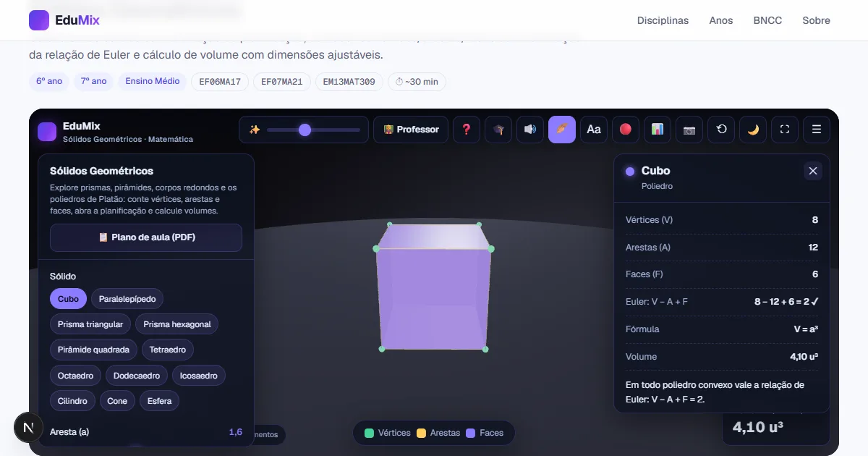Click the large 4,10 u³ volume readout
The image size is (868, 456).
coord(758,427)
